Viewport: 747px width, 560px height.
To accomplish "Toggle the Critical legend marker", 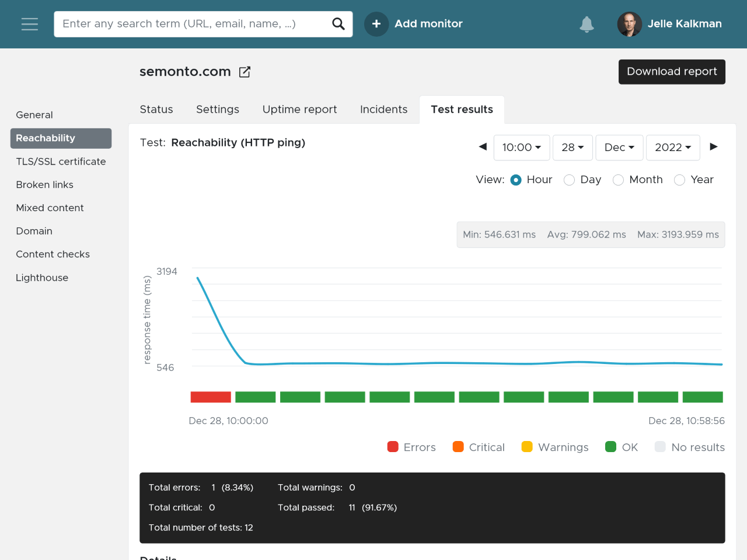I will pyautogui.click(x=458, y=447).
